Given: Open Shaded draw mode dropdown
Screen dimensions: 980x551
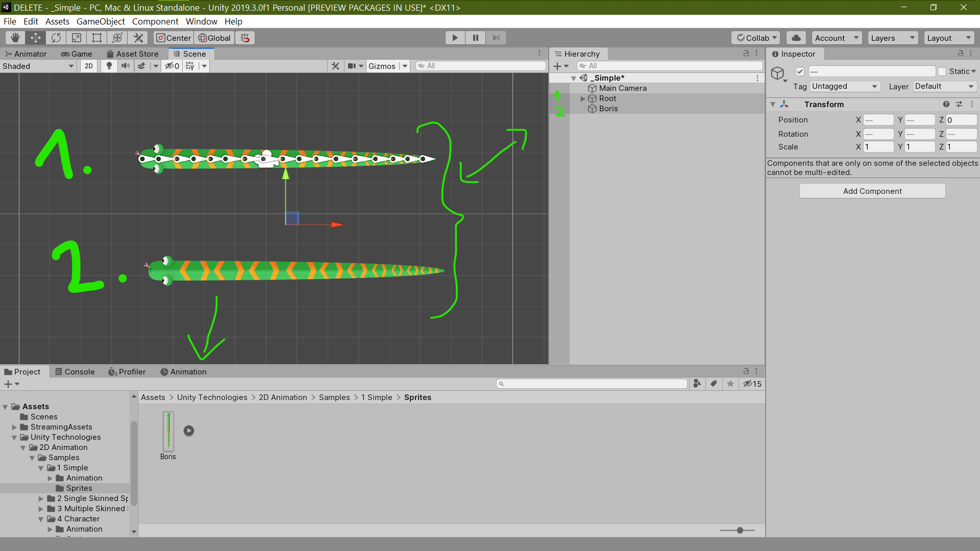Looking at the screenshot, I should [38, 66].
